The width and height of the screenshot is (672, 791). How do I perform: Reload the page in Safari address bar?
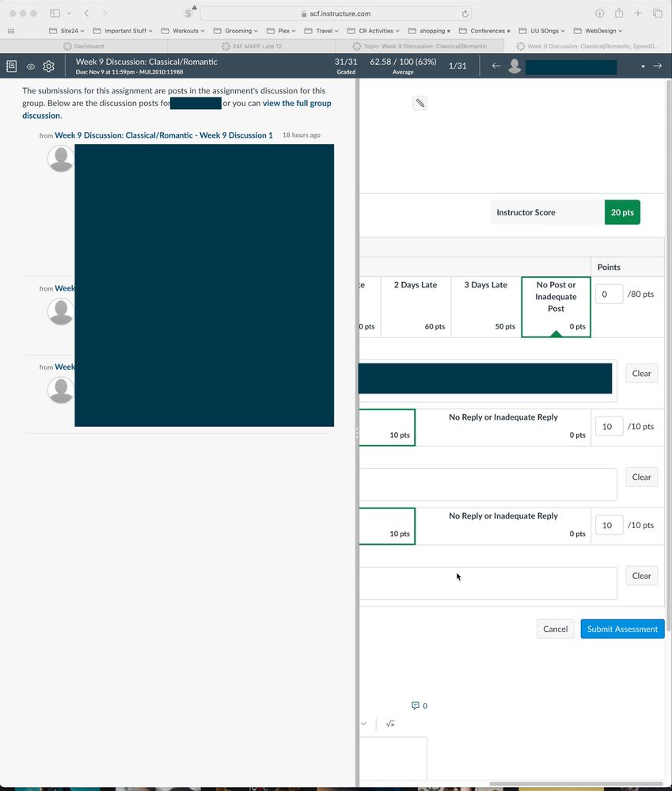pos(465,13)
